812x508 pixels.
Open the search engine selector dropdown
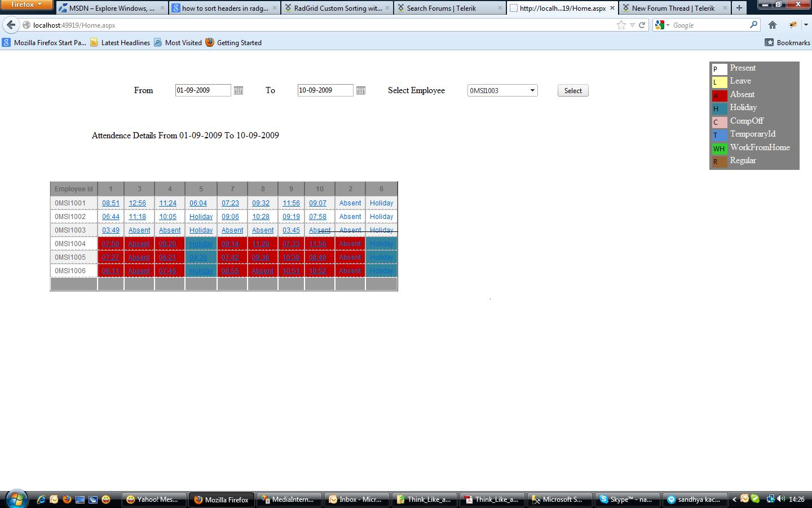coord(661,25)
